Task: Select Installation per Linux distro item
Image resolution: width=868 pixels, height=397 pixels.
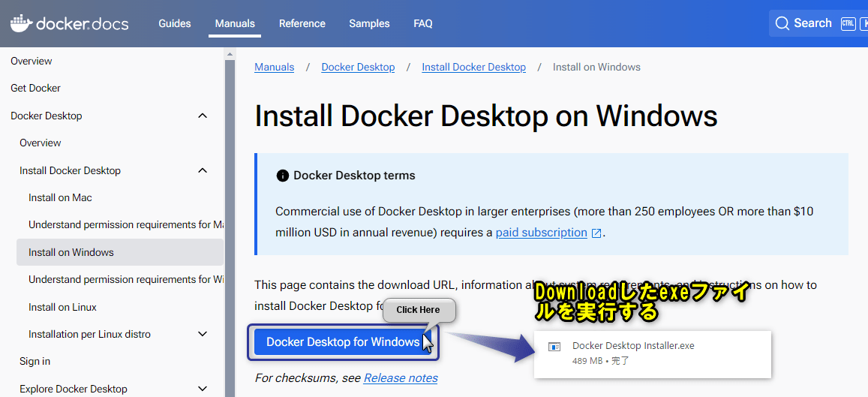Action: (x=90, y=334)
